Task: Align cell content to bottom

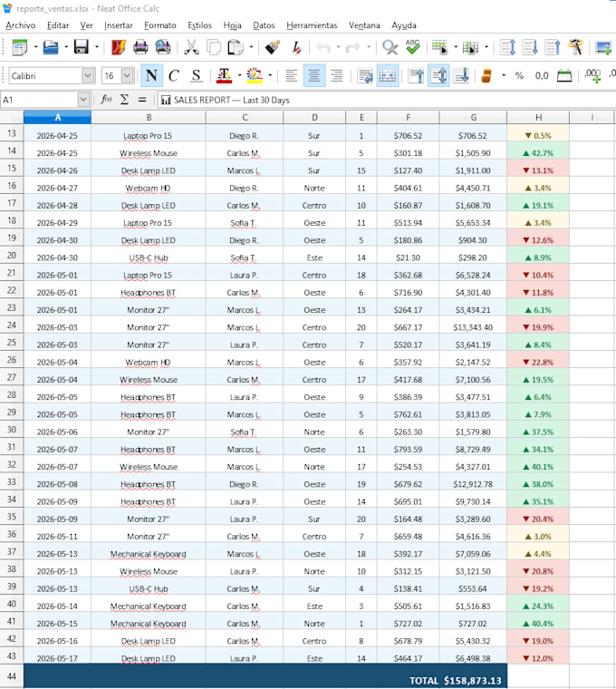Action: click(x=461, y=75)
